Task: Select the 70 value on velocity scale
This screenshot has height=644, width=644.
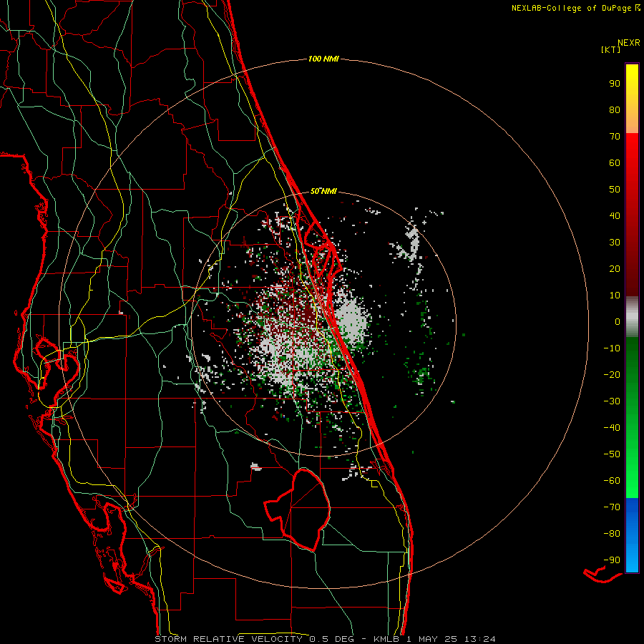Action: (615, 137)
